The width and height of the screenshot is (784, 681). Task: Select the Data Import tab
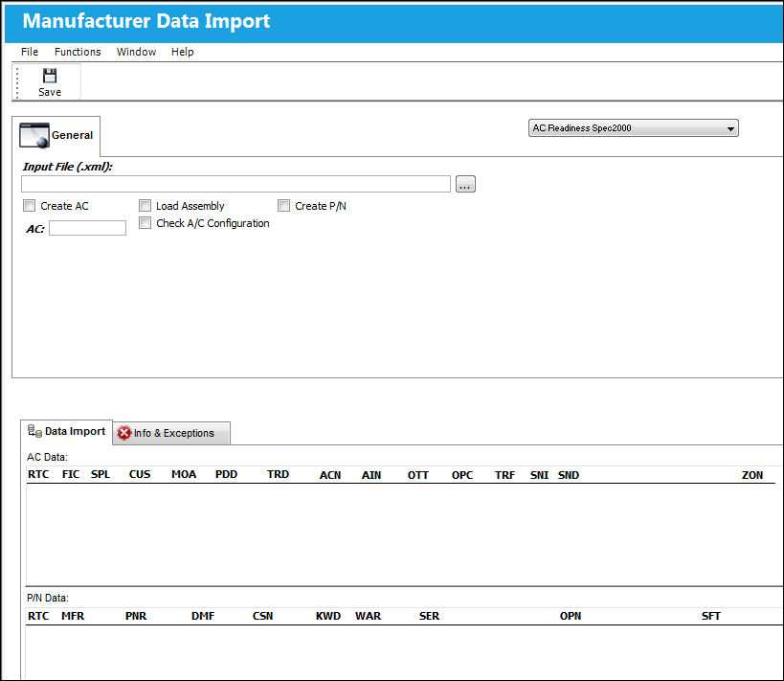tap(66, 431)
